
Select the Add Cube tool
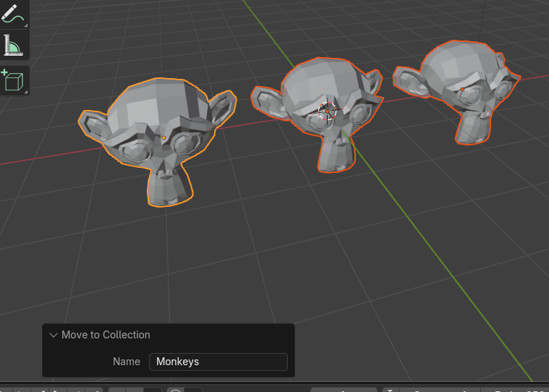pyautogui.click(x=13, y=80)
